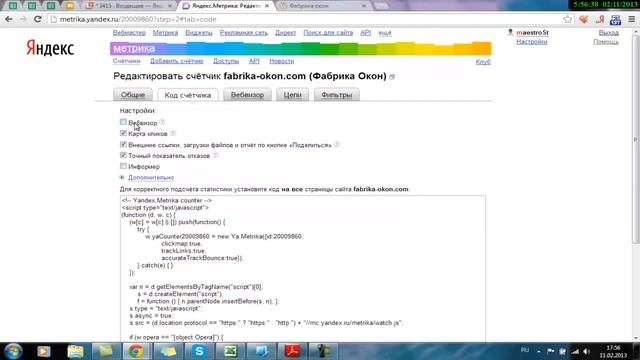Switch to the Вебвизор tab
Image resolution: width=640 pixels, height=360 pixels.
247,95
